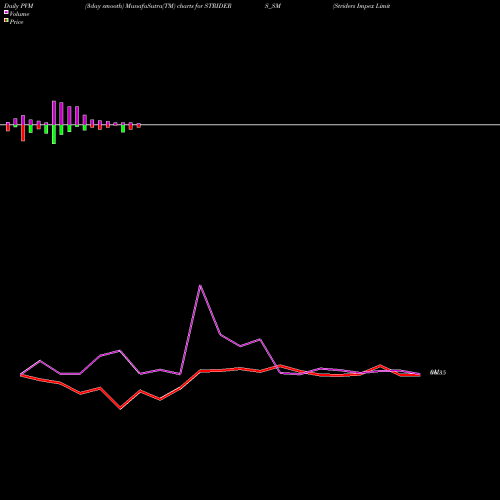Click the peak of the magenta volume line

[200, 286]
